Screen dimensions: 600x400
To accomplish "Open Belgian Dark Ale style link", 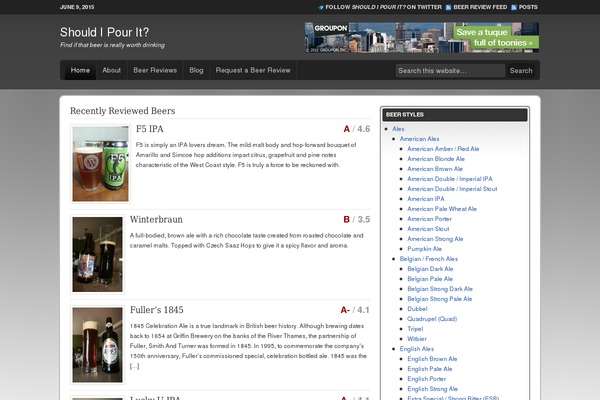I will 430,269.
